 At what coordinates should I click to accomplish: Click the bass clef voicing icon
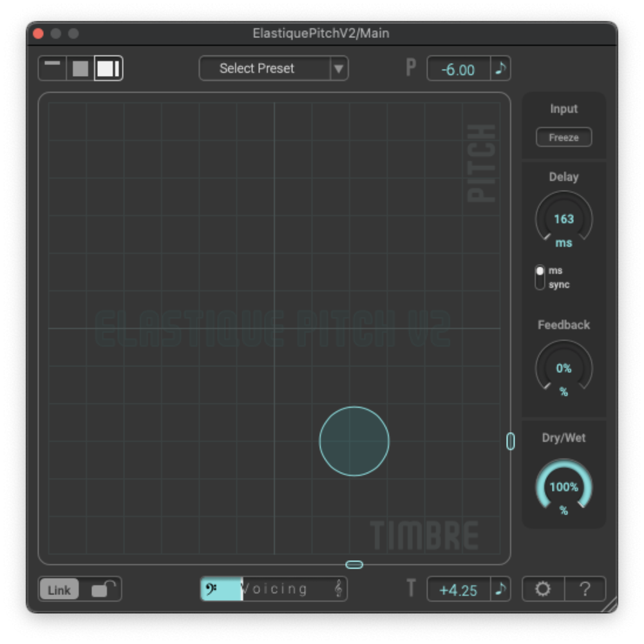click(211, 589)
